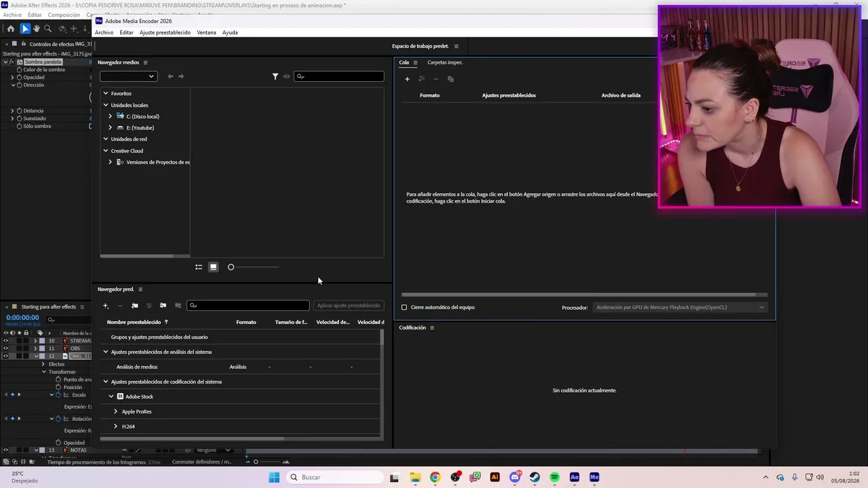Expand the Apple ProRes preset group
The image size is (868, 488).
(x=116, y=411)
